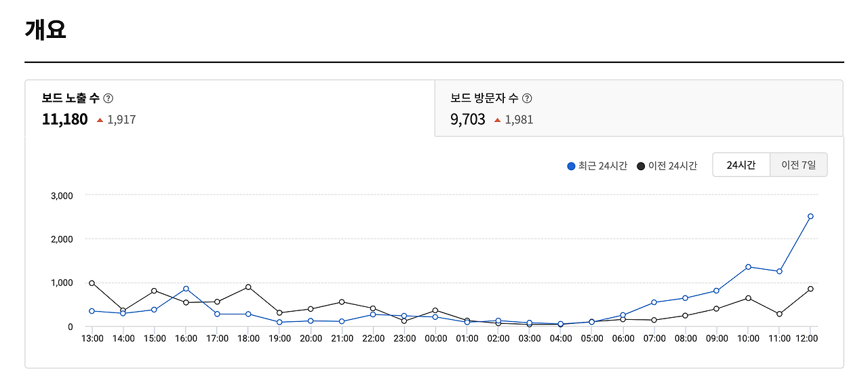
Task: Click red up-arrow icon next to 1,981
Action: 498,120
